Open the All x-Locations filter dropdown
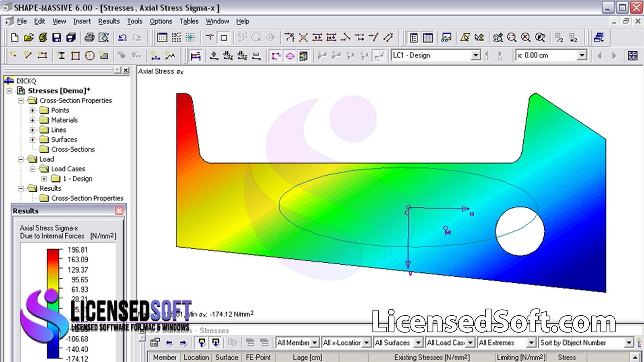The width and height of the screenshot is (644, 362). (x=366, y=343)
